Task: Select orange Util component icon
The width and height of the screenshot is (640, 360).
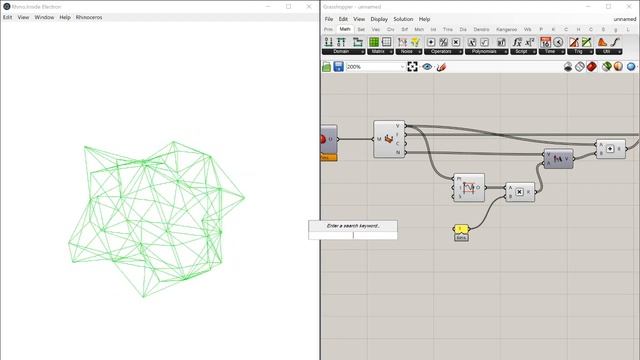Action: 602,42
